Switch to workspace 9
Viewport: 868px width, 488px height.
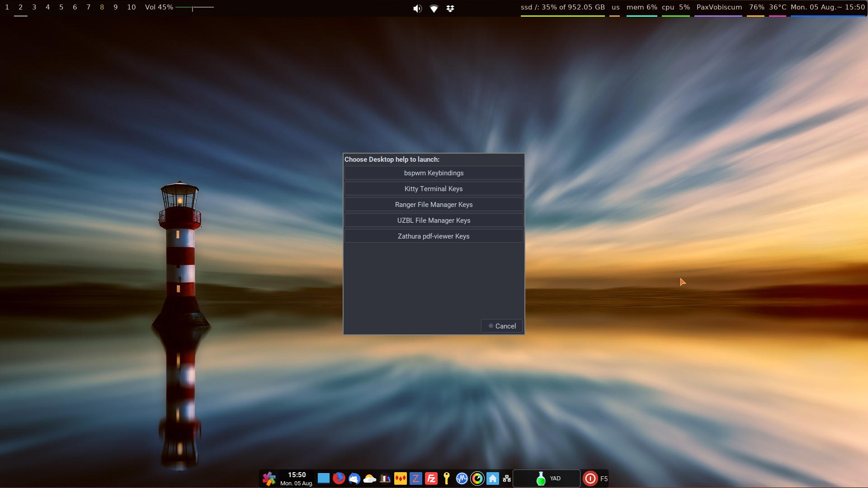coord(116,7)
